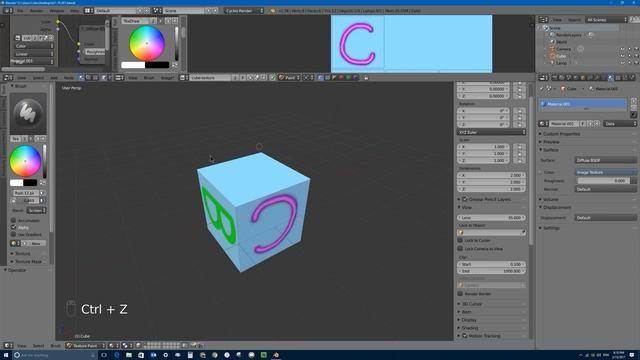This screenshot has height=360, width=640.
Task: Open the Color Image Texture dropdown
Action: (605, 172)
